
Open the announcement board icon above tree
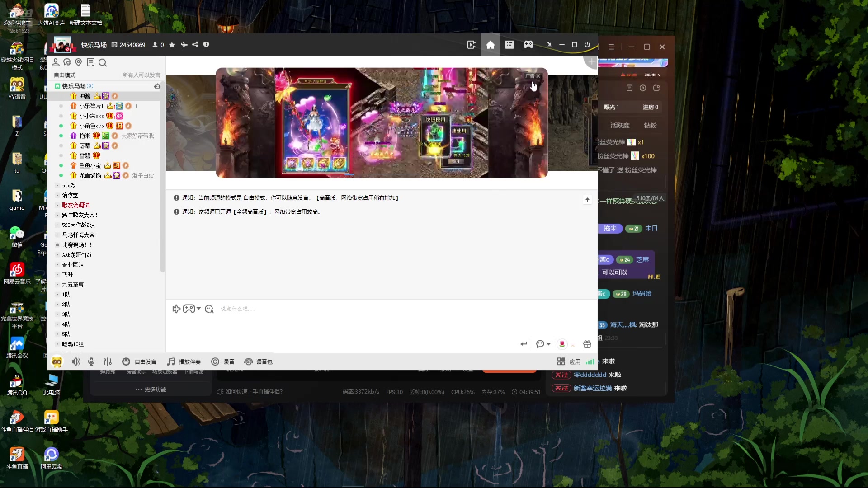tap(90, 62)
